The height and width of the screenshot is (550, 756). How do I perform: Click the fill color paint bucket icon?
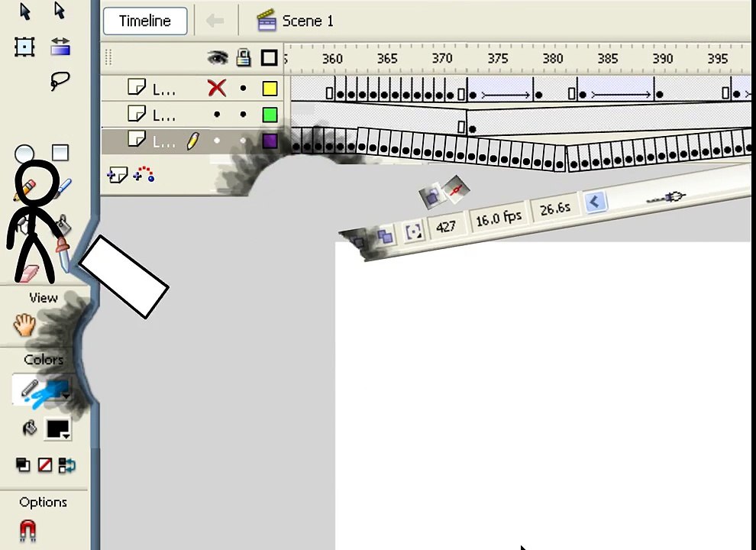pyautogui.click(x=30, y=428)
